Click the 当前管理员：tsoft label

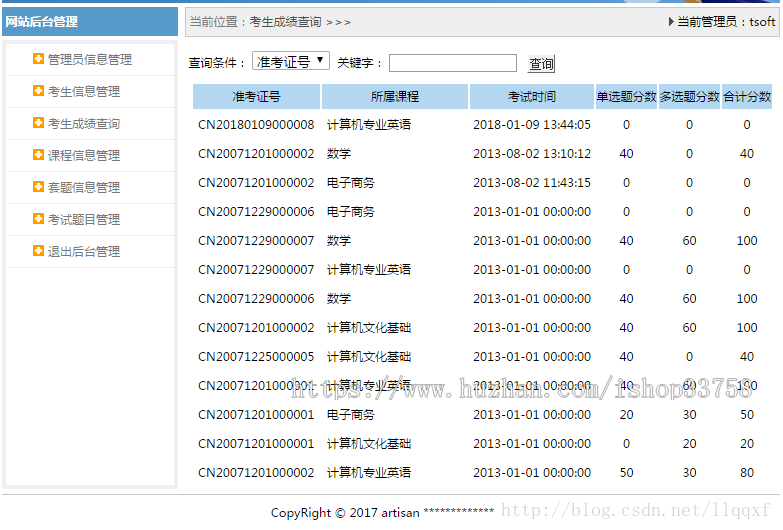click(x=726, y=21)
